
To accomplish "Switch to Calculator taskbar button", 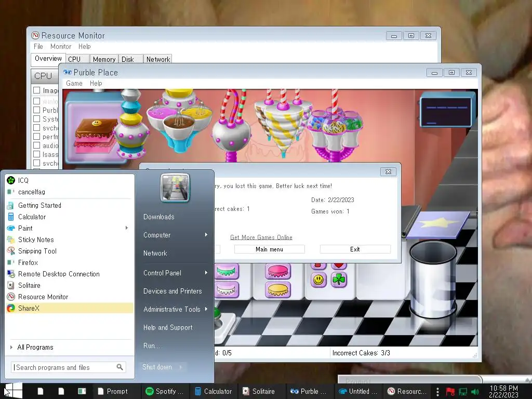I will (x=214, y=391).
